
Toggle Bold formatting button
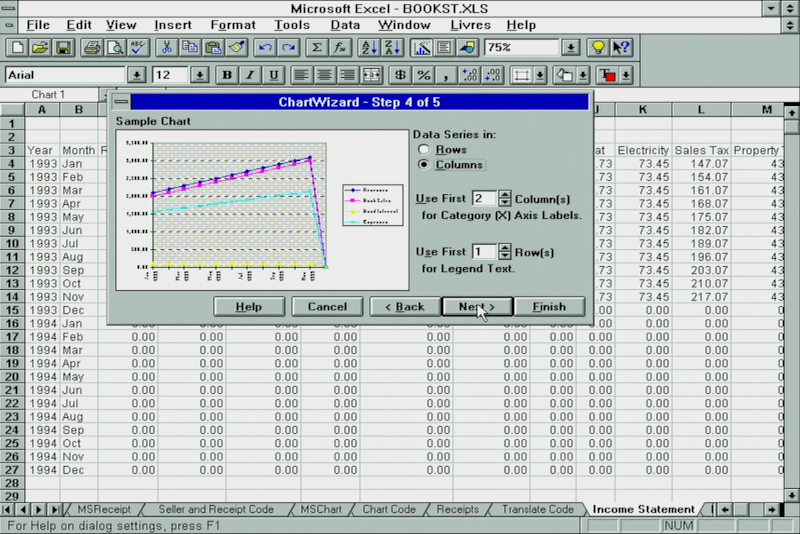(227, 75)
